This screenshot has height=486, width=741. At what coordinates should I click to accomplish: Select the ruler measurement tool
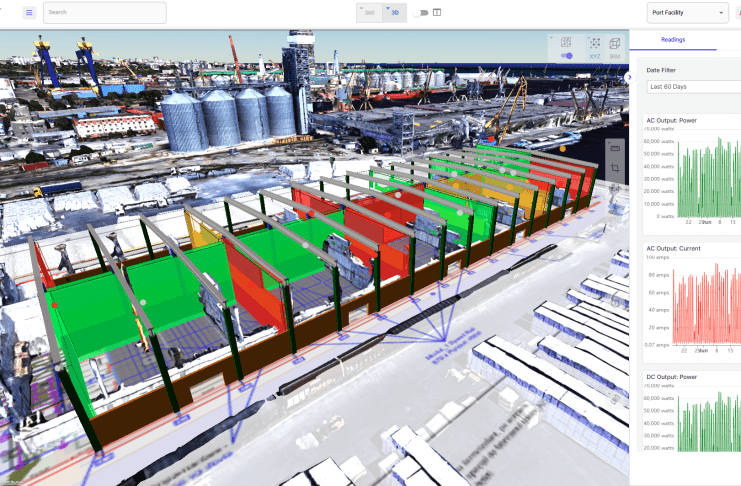coord(615,148)
